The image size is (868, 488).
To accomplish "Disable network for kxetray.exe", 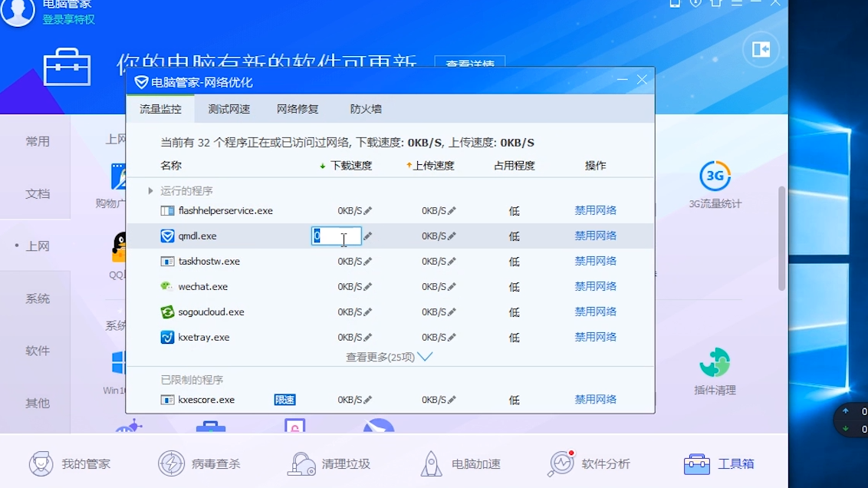I will click(x=596, y=338).
